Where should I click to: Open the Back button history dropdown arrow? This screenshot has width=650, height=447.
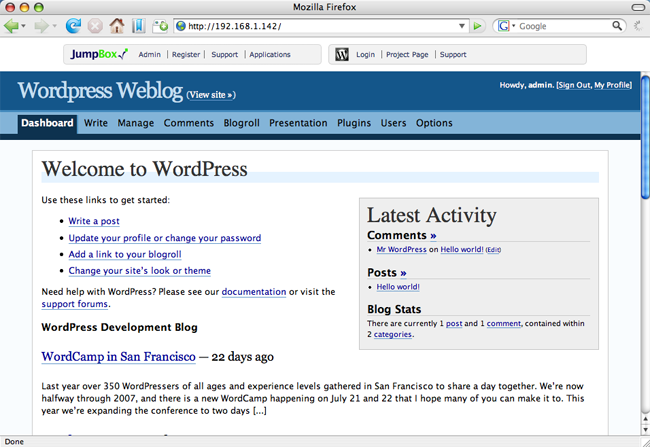click(x=23, y=26)
